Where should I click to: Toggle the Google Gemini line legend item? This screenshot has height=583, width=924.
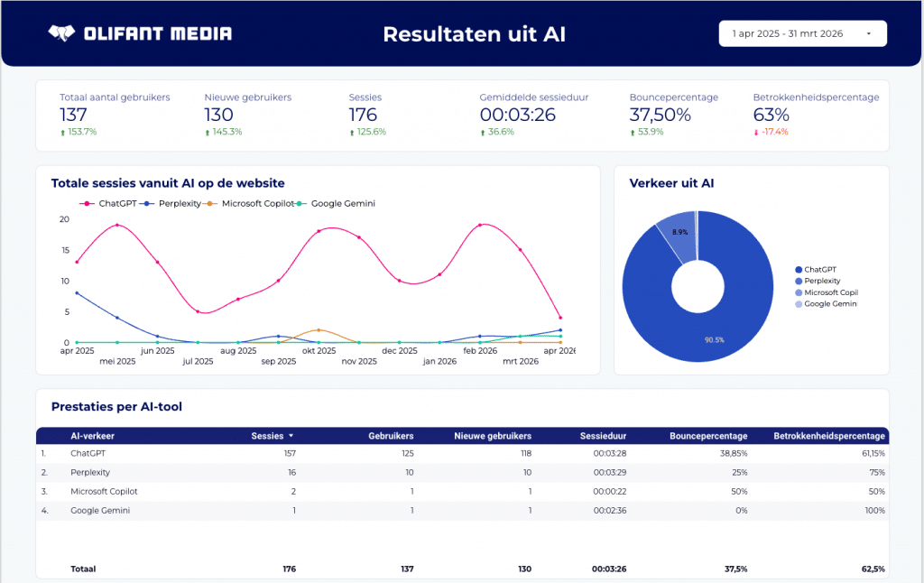(x=336, y=204)
